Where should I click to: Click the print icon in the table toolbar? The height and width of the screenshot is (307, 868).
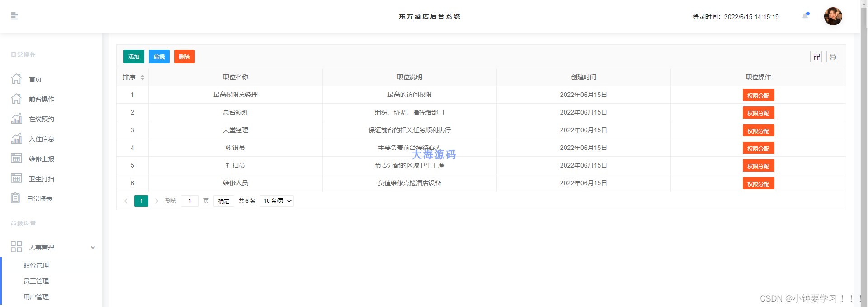(832, 57)
